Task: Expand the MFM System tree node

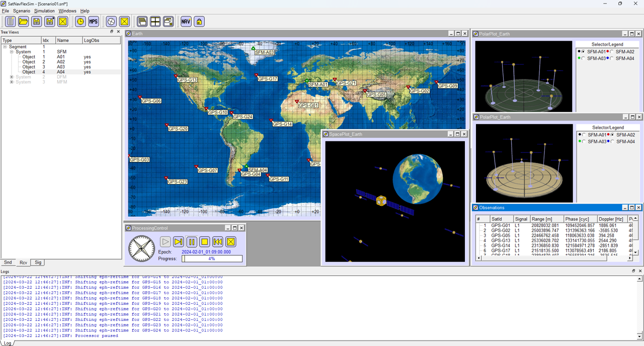Action: point(12,82)
